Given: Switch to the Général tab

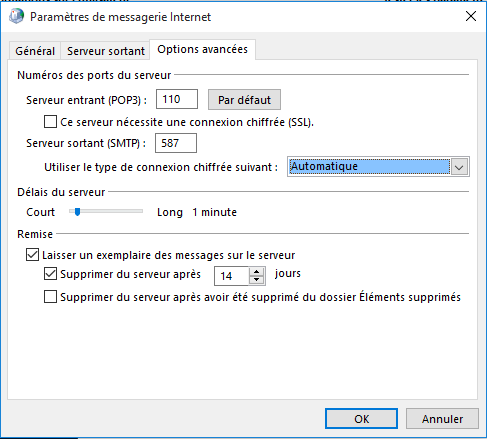Looking at the screenshot, I should (x=35, y=51).
